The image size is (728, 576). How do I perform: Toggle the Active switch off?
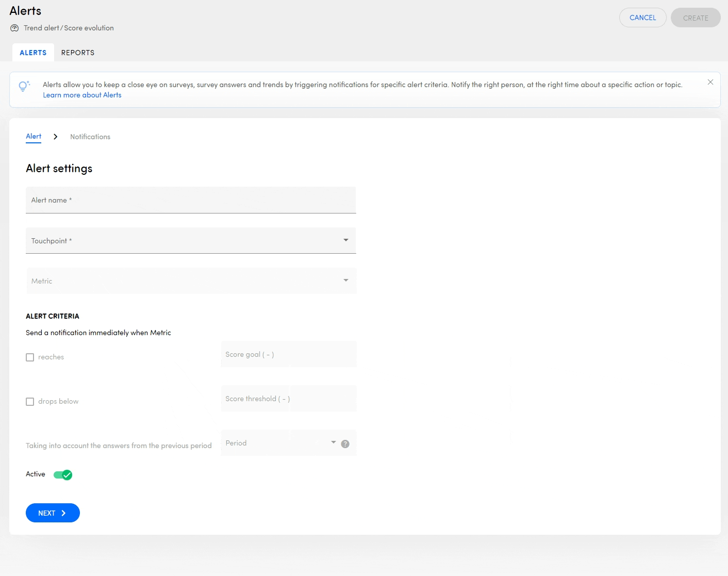tap(63, 475)
